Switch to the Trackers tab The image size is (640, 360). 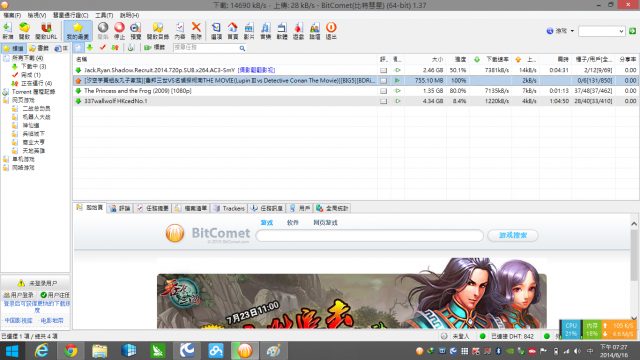coord(229,208)
